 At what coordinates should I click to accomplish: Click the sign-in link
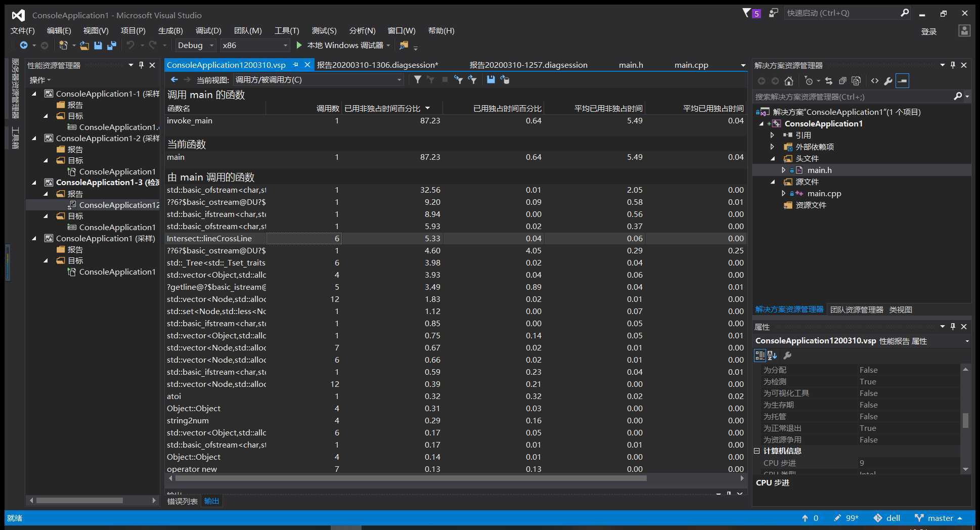[928, 31]
